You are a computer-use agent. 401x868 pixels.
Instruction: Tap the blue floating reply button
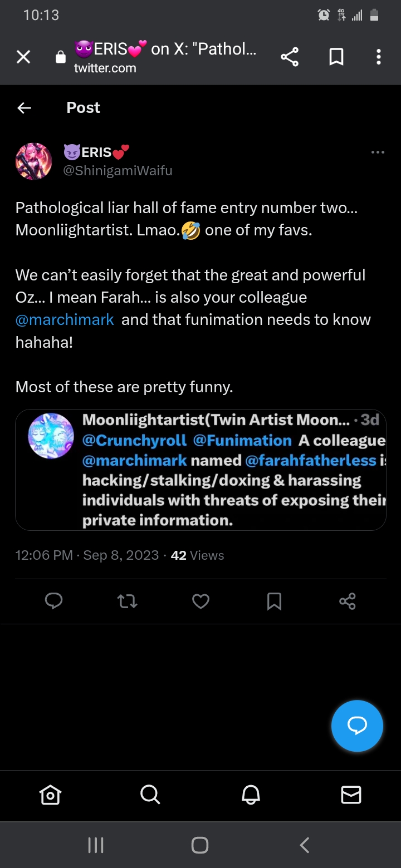pos(357,726)
